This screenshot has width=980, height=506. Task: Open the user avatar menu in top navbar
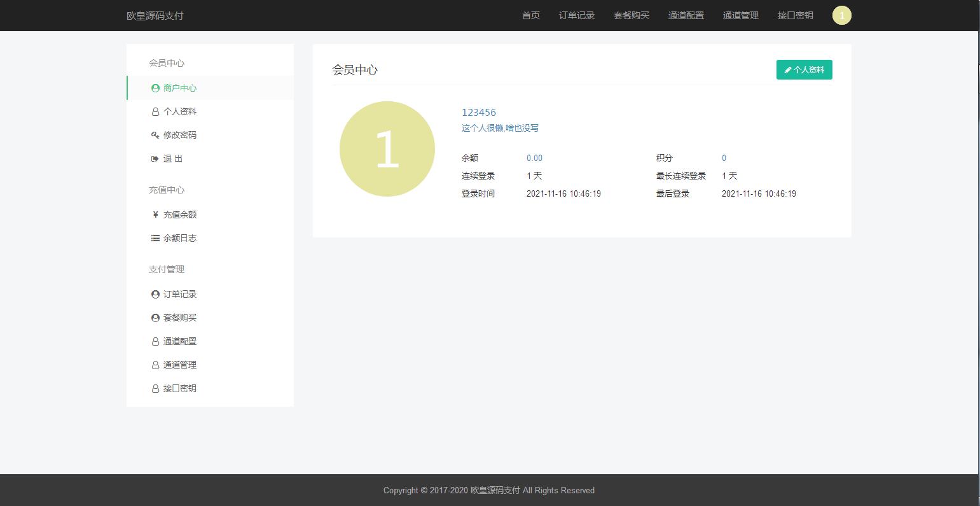pos(841,16)
